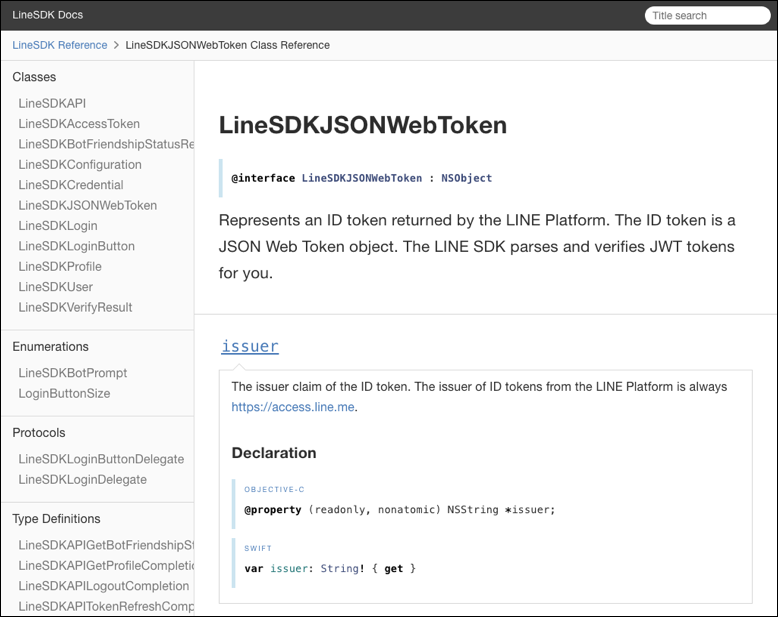Click the Classes section heading
Image resolution: width=778 pixels, height=617 pixels.
coord(34,77)
